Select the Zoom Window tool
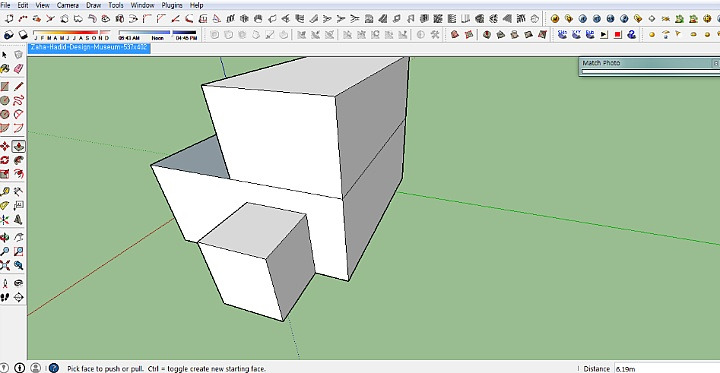The height and width of the screenshot is (373, 720). point(18,251)
